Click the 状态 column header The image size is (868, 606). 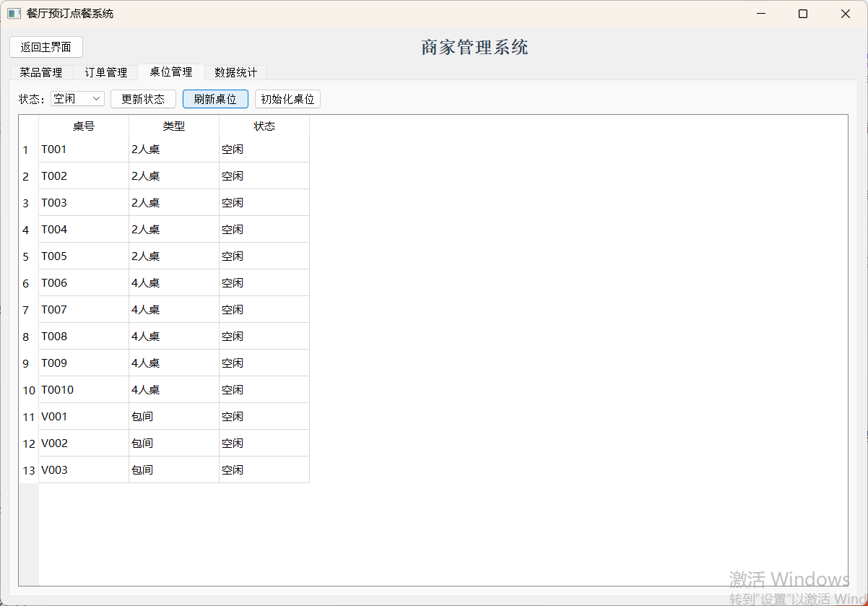(264, 126)
